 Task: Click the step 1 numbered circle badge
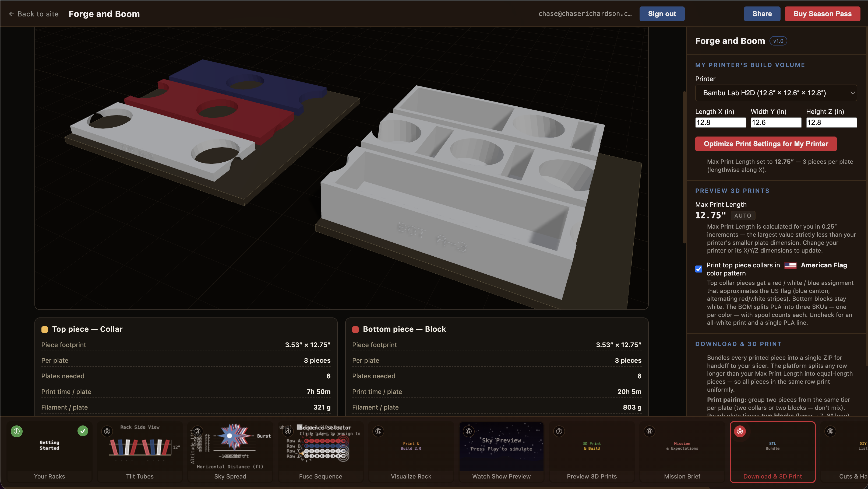16,431
